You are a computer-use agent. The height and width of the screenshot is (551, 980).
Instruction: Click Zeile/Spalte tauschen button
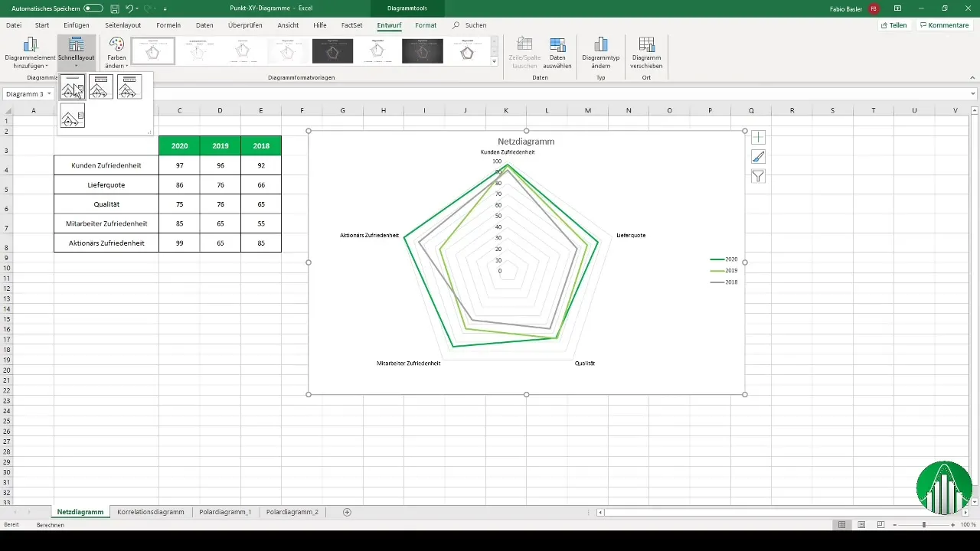tap(524, 53)
